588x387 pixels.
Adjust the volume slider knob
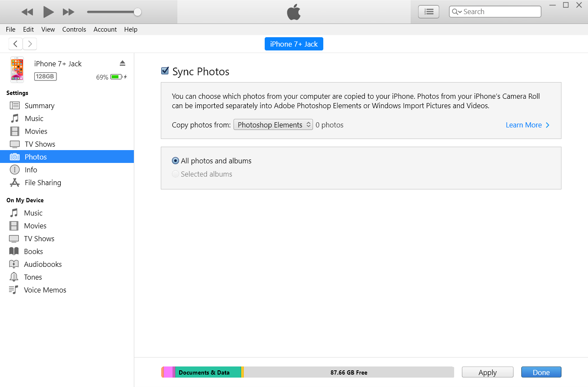[137, 12]
